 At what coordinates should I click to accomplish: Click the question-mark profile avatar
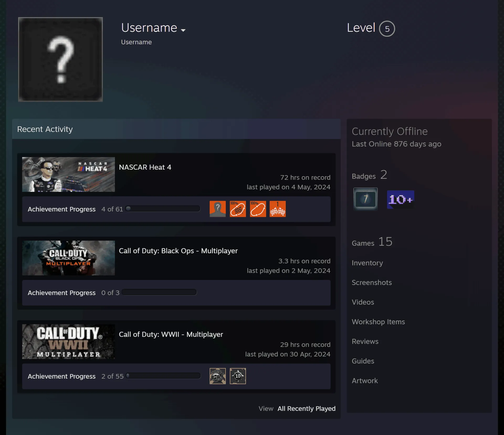tap(60, 59)
